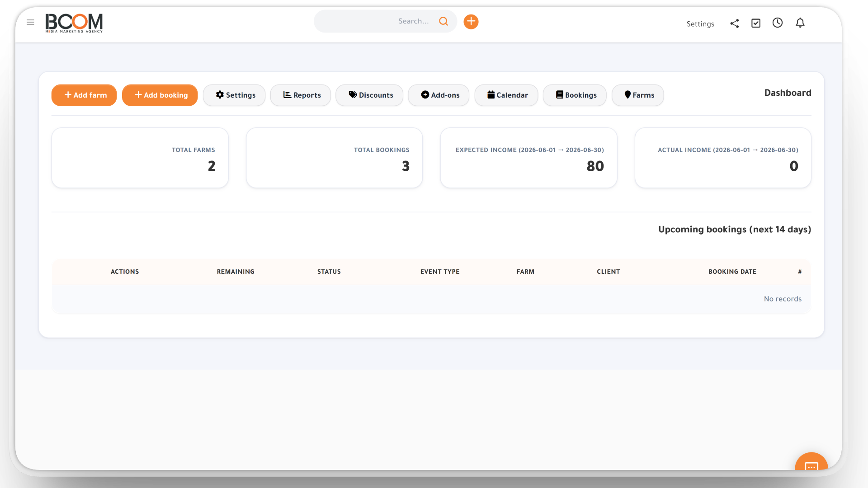The image size is (868, 488).
Task: Click the Status column header
Action: [x=329, y=272]
